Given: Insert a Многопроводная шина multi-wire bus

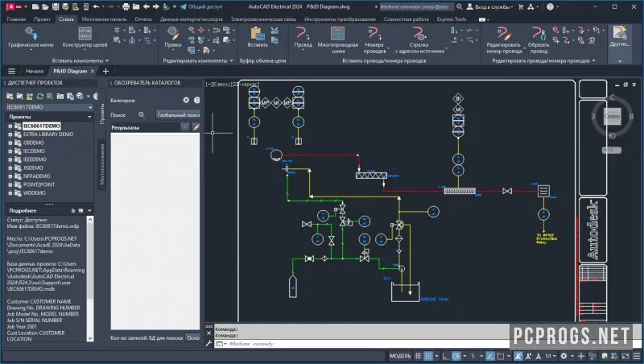Looking at the screenshot, I should [x=337, y=39].
